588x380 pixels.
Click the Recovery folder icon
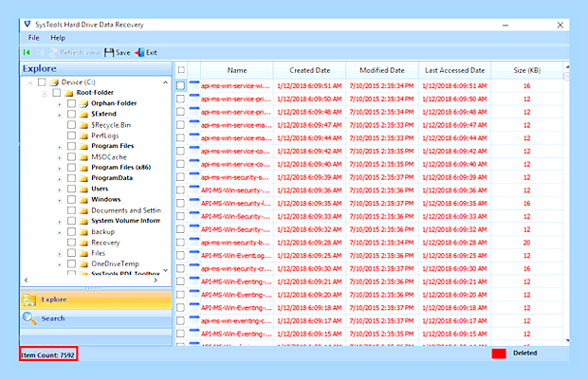coord(83,243)
